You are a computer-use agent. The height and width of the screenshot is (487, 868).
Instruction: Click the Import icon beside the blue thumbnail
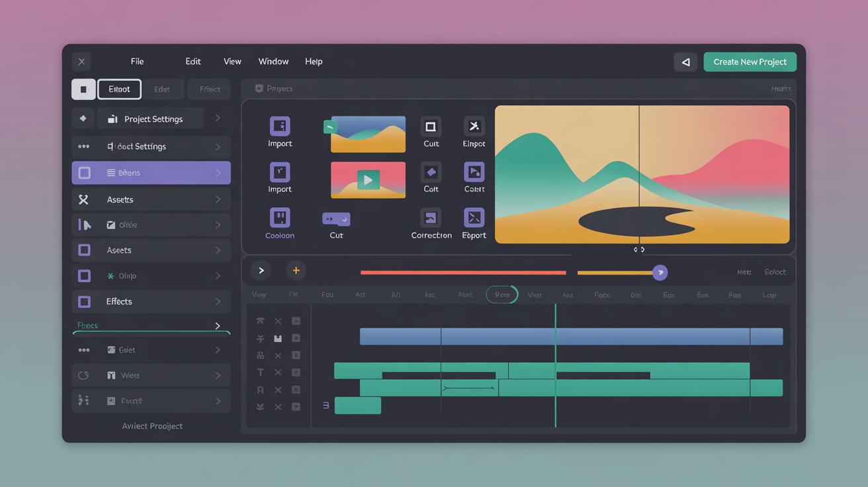[x=280, y=126]
